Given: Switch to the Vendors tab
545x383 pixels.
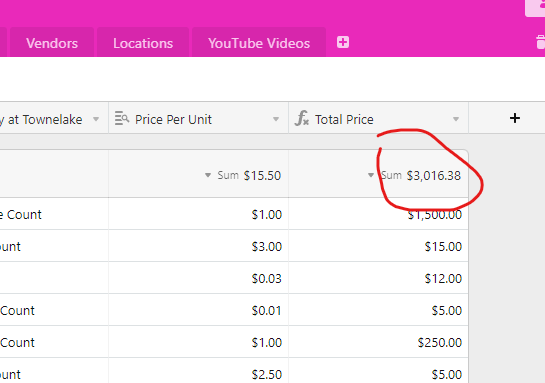Looking at the screenshot, I should click(x=52, y=43).
